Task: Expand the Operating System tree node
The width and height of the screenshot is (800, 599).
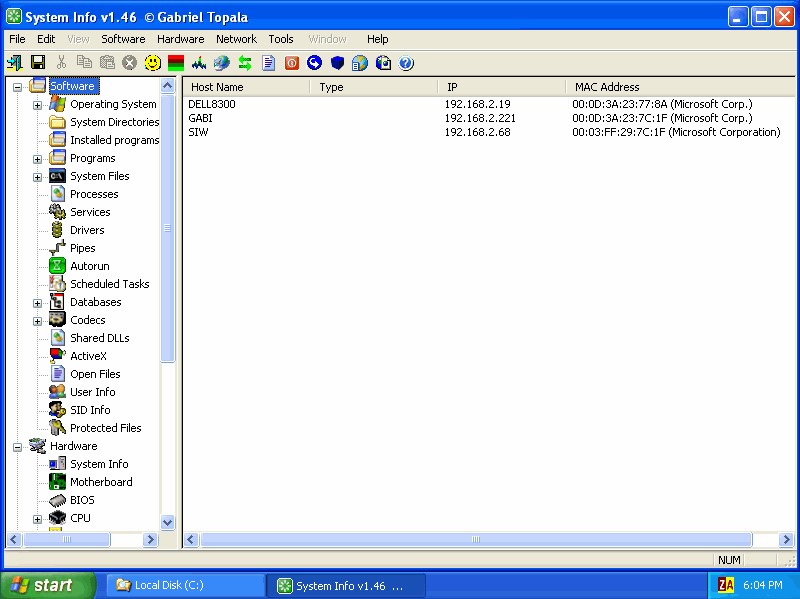Action: 38,105
